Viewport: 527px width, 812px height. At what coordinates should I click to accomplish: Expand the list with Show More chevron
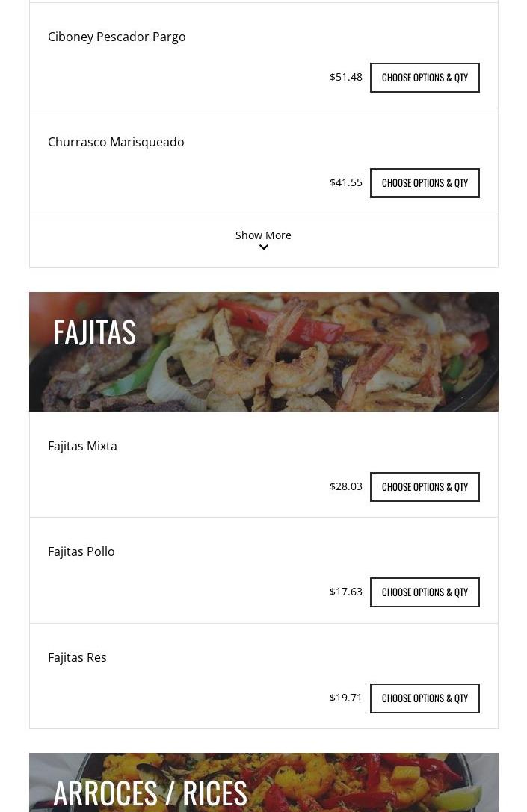coord(263,247)
